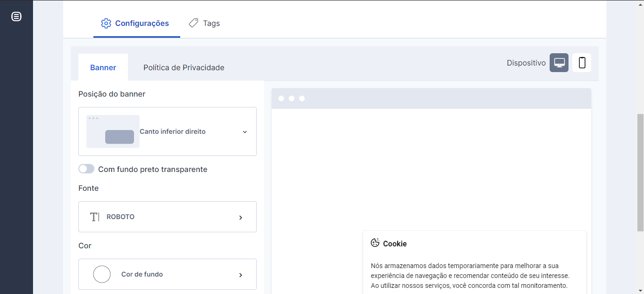
Task: Open the ROBOTO font selector
Action: pyautogui.click(x=167, y=217)
